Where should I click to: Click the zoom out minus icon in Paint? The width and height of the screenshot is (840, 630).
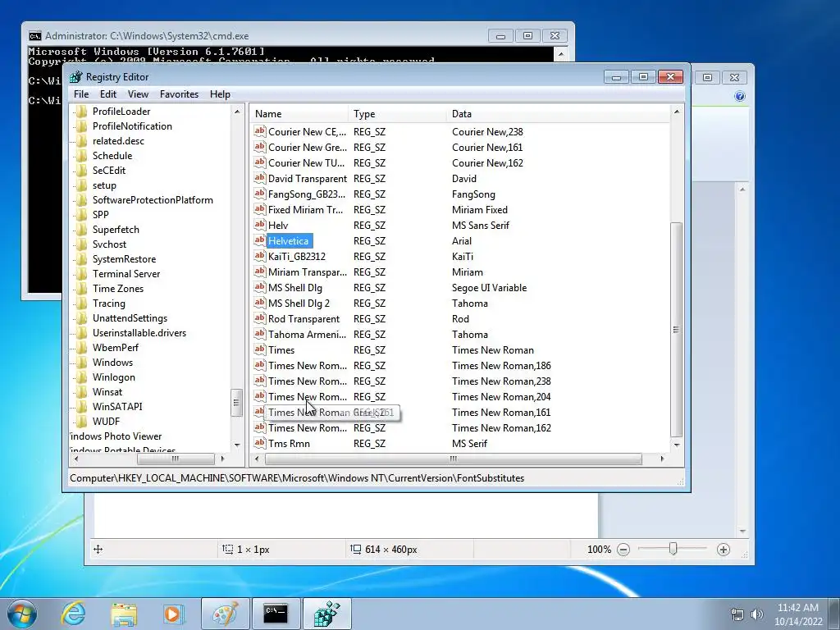pyautogui.click(x=623, y=550)
